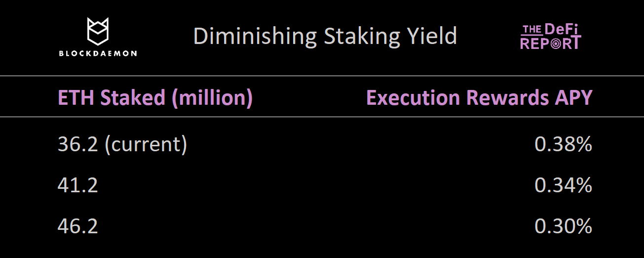The height and width of the screenshot is (258, 644).
Task: Click the word (million) in the header
Action: pyautogui.click(x=212, y=98)
